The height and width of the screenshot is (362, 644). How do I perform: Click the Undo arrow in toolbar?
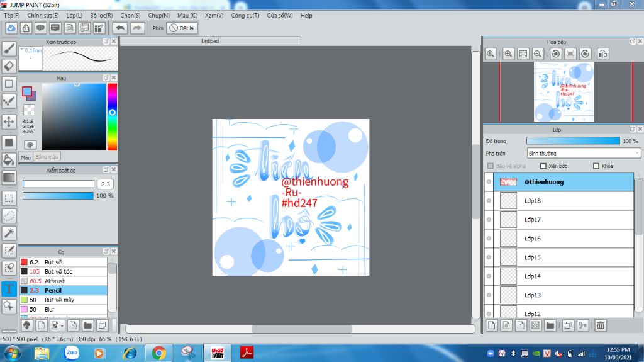(x=120, y=28)
